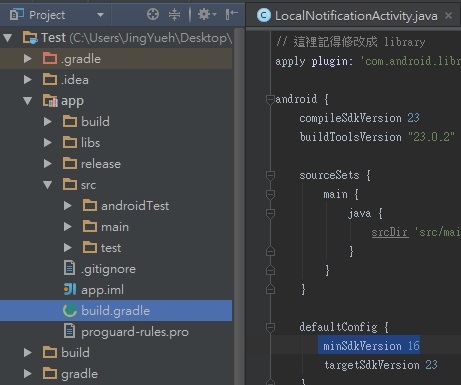Expand the release folder arrow

(48, 164)
